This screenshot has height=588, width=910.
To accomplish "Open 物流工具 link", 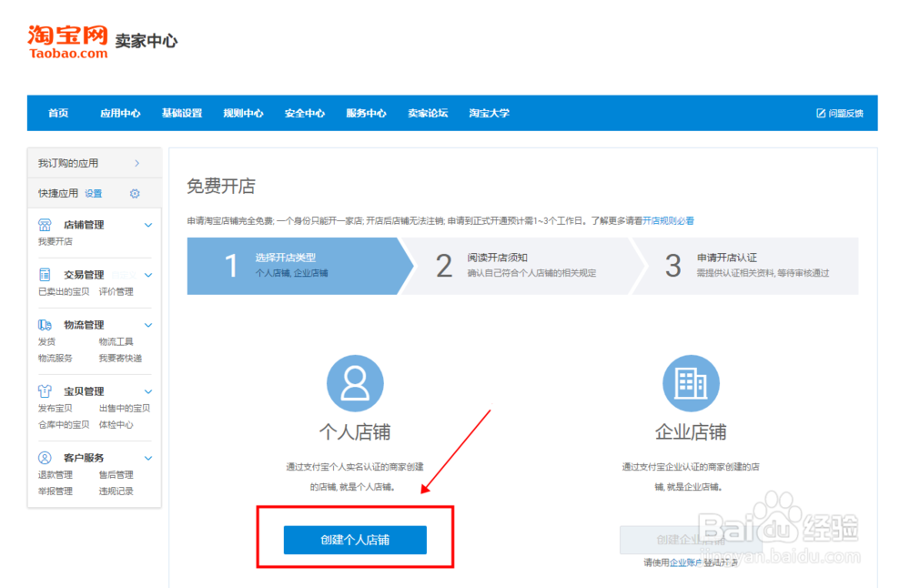I will pyautogui.click(x=116, y=341).
